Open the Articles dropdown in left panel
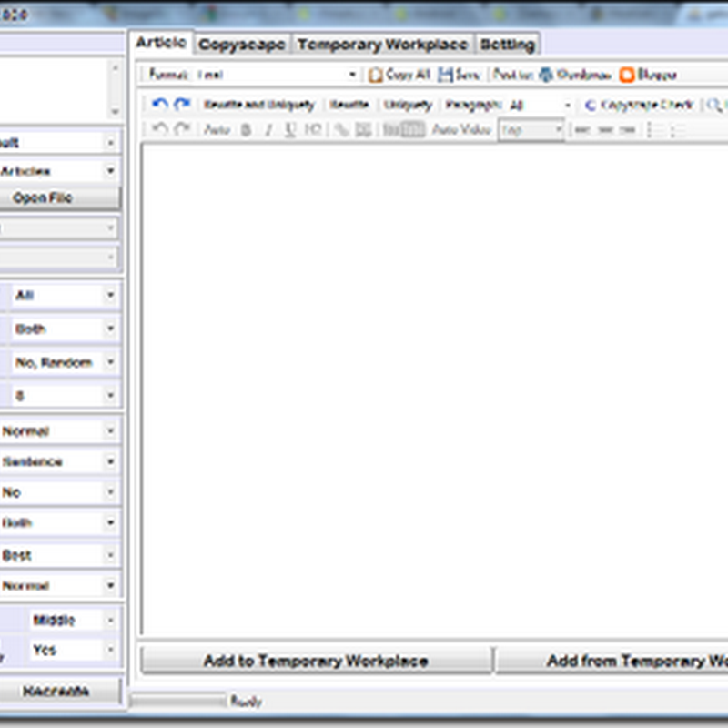Viewport: 728px width, 728px height. click(x=58, y=171)
